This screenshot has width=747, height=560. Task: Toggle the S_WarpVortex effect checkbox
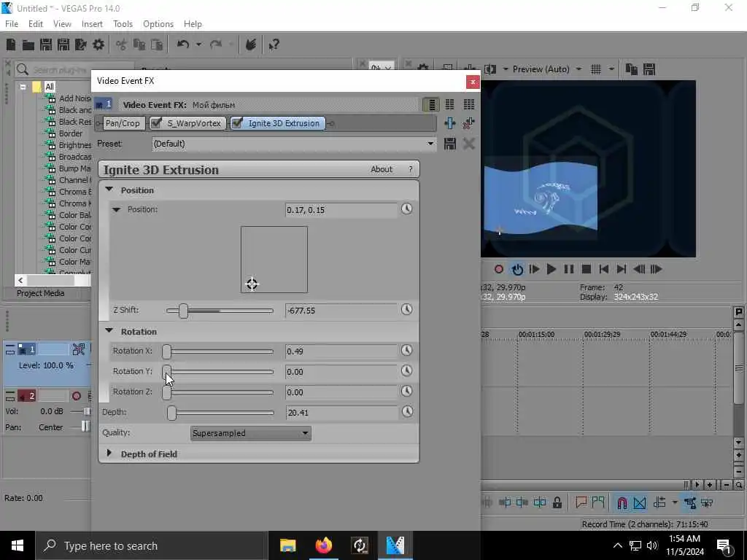[x=156, y=123]
